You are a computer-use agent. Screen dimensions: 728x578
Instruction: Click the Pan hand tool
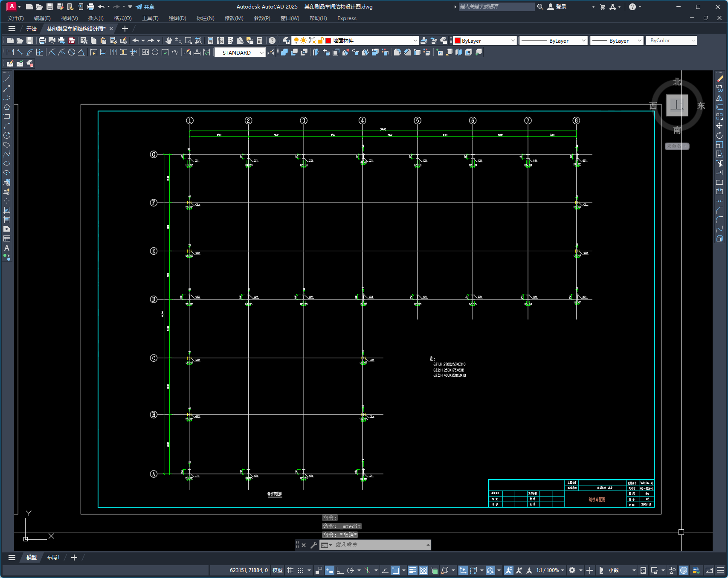tap(169, 41)
